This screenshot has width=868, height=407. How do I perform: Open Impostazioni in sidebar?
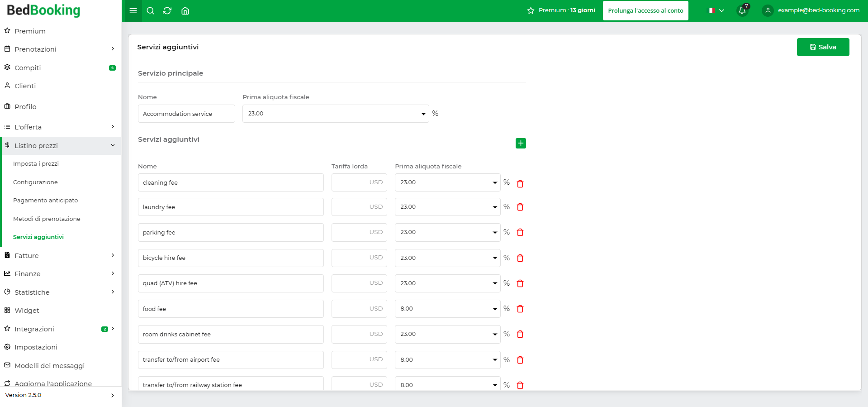[61, 347]
